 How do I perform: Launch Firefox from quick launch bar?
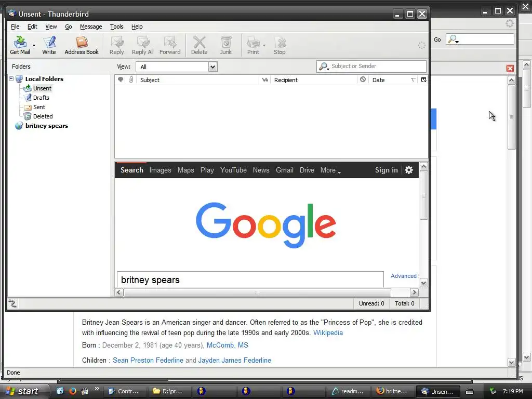[72, 391]
